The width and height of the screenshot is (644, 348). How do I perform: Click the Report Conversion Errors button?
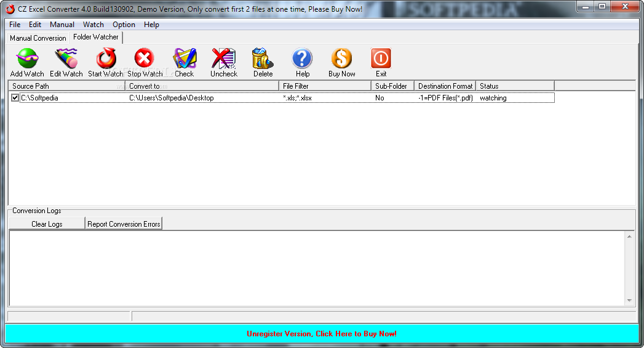124,224
